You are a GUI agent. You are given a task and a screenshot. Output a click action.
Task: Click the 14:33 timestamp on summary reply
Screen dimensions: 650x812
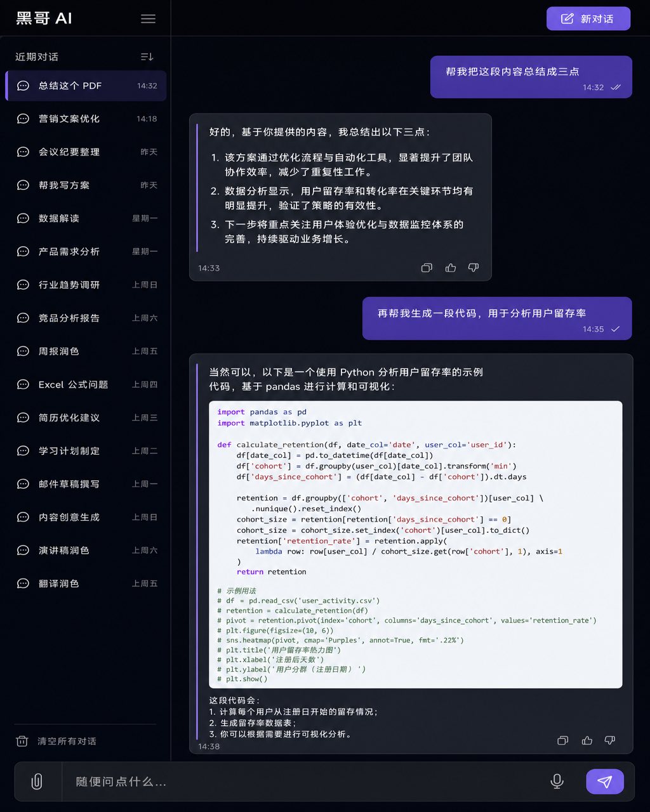(209, 268)
